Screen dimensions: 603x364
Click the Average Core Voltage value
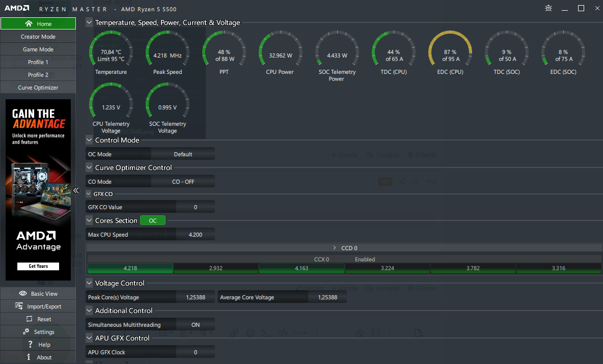coord(327,297)
